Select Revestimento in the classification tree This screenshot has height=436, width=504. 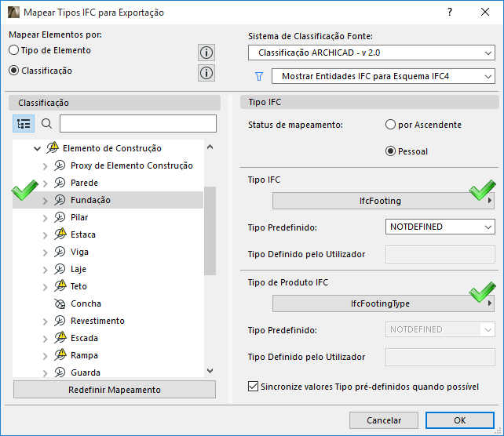(97, 321)
